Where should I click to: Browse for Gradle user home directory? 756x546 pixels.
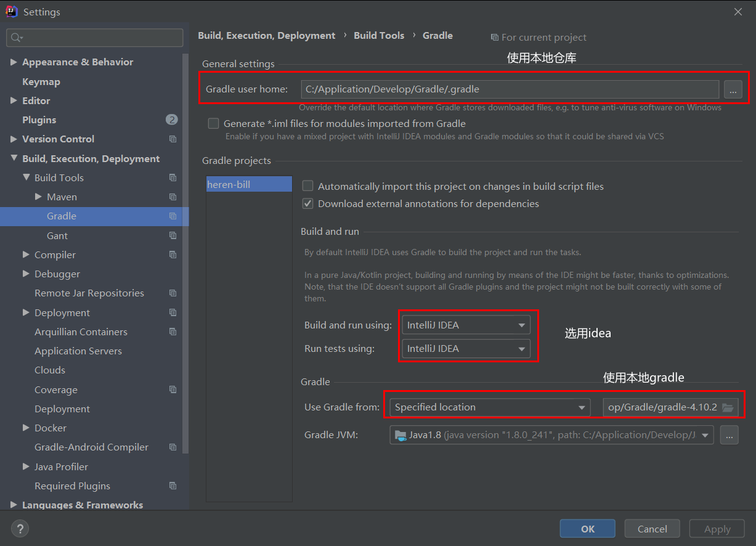(733, 89)
